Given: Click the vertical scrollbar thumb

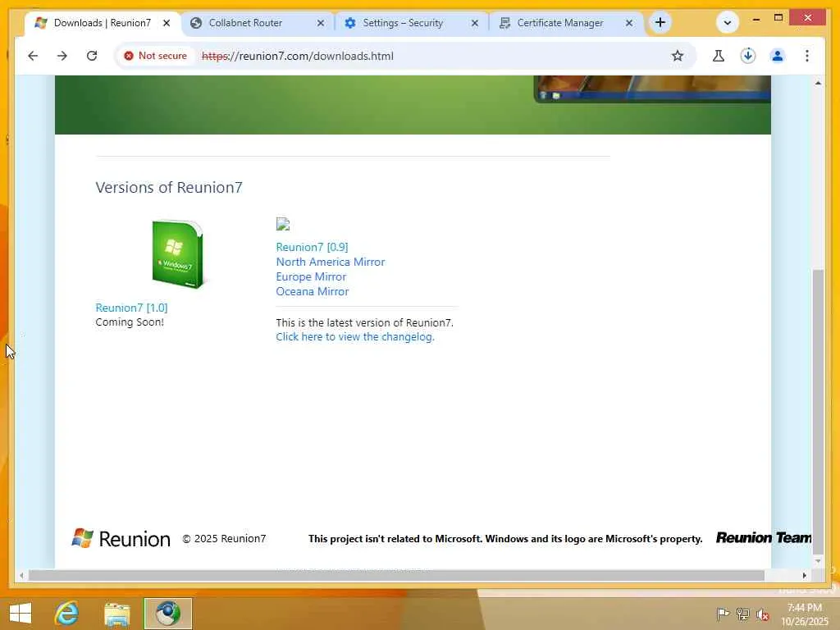Looking at the screenshot, I should pos(818,412).
